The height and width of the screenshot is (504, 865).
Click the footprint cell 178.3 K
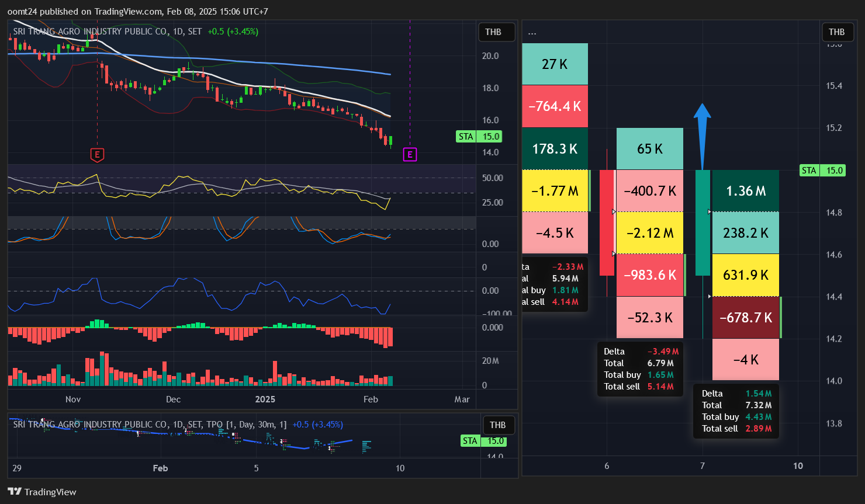tap(555, 149)
